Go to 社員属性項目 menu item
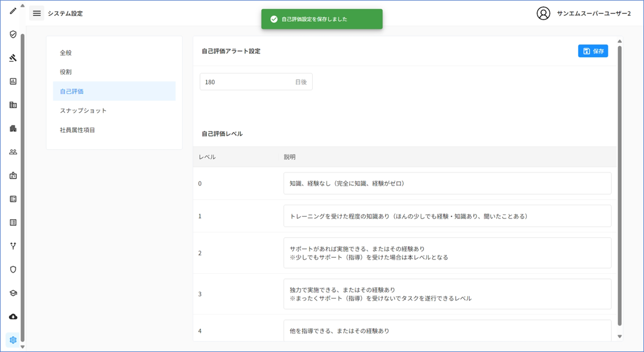This screenshot has width=644, height=352. point(114,130)
